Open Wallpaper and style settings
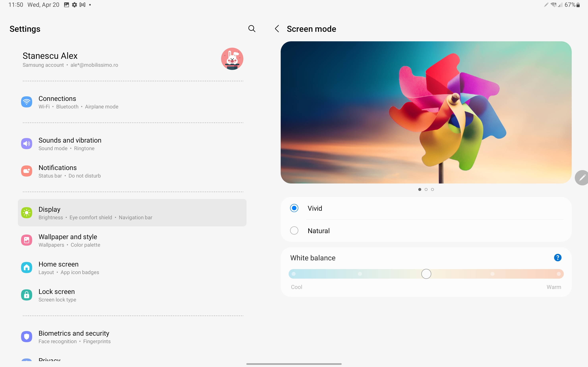The image size is (588, 367). coord(132,240)
